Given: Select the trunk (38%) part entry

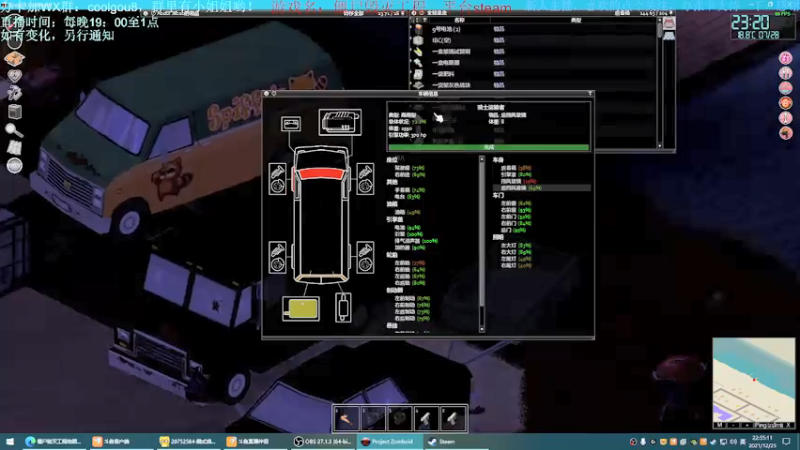Looking at the screenshot, I should pyautogui.click(x=515, y=168).
